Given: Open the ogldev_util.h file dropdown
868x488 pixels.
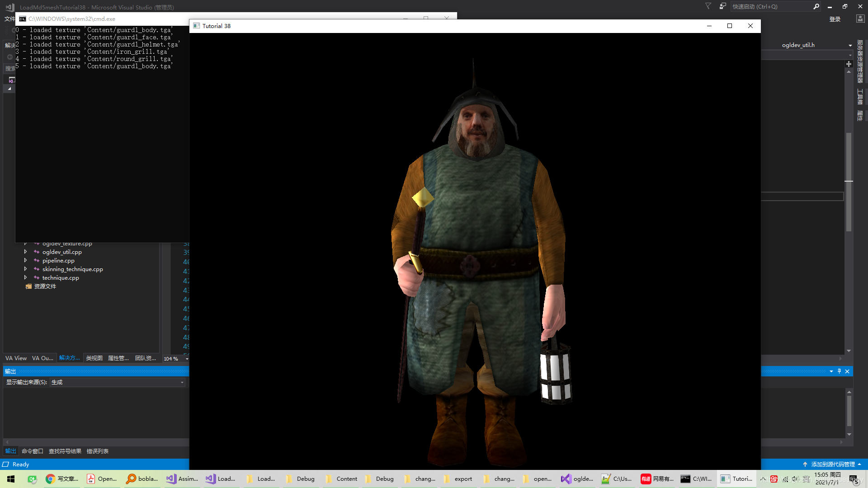Looking at the screenshot, I should (x=850, y=45).
